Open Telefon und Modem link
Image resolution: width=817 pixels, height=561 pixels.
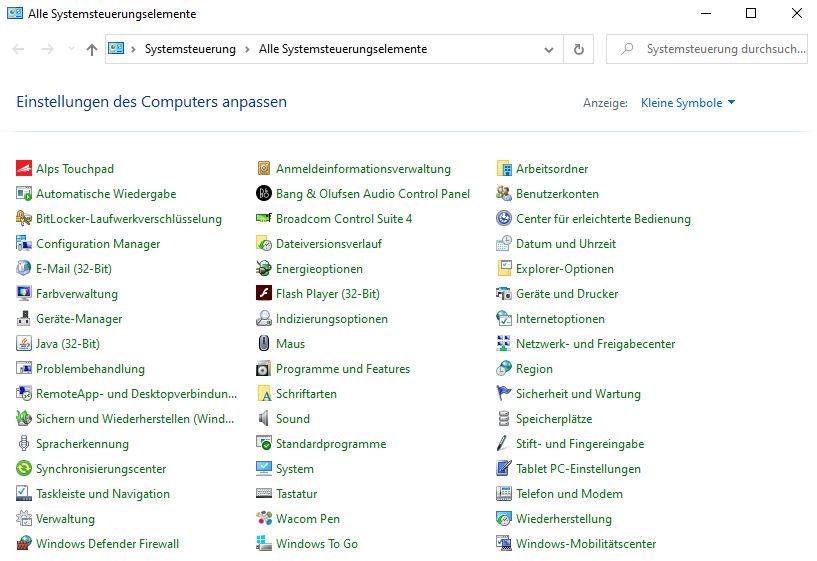pyautogui.click(x=569, y=494)
